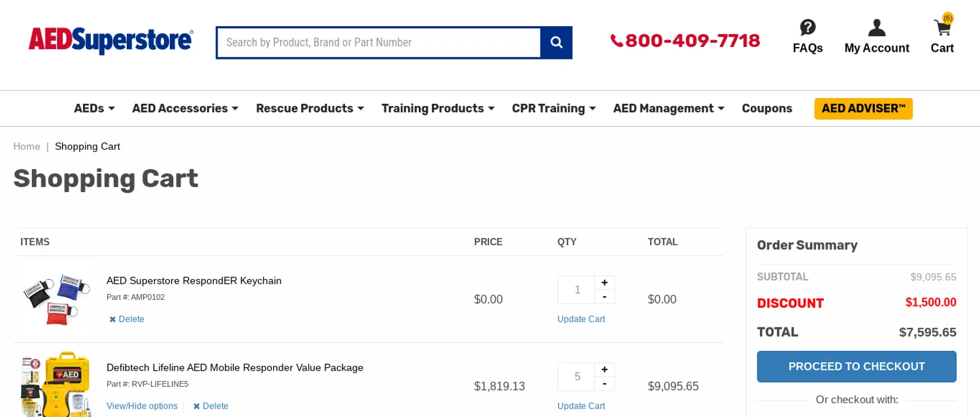Screen dimensions: 980x417
Task: Update Cart for the Defibtech row
Action: [581, 406]
